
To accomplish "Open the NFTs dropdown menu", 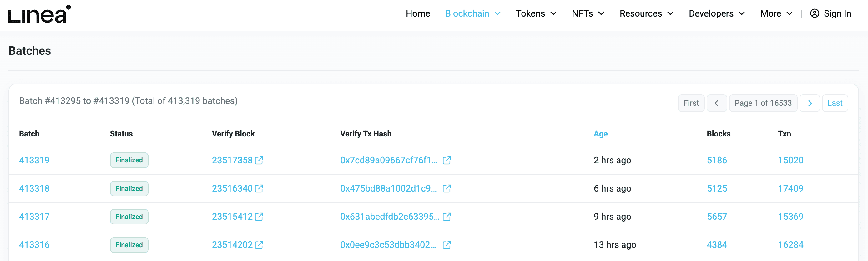I will (x=588, y=13).
